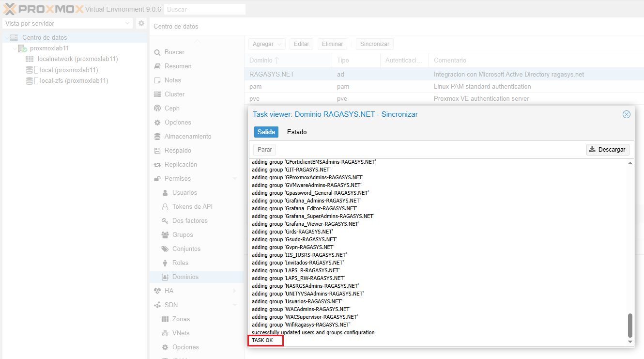Click the magnifier icon beside Buscar in the side menu
Viewport: 644px width, 359px height.
pyautogui.click(x=157, y=52)
